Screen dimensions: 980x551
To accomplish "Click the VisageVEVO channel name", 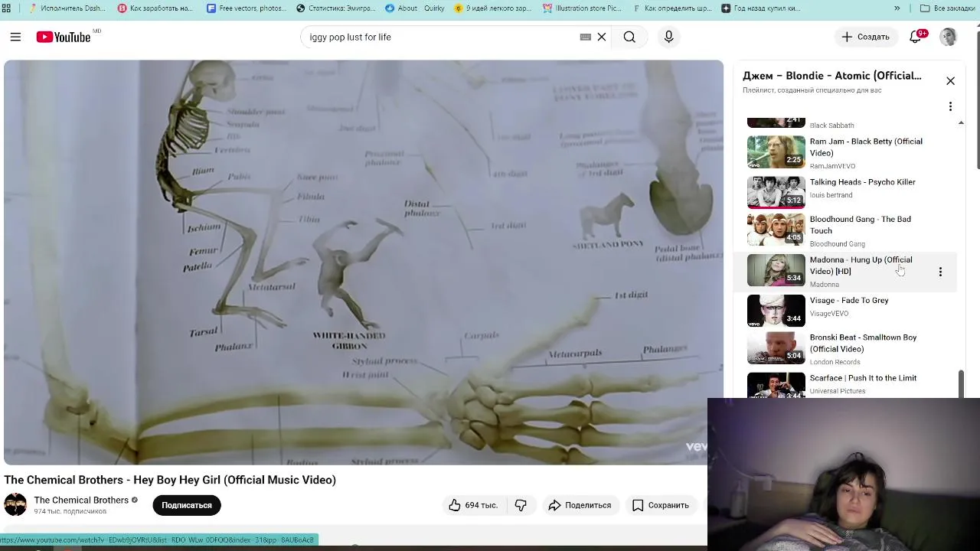I will [829, 314].
